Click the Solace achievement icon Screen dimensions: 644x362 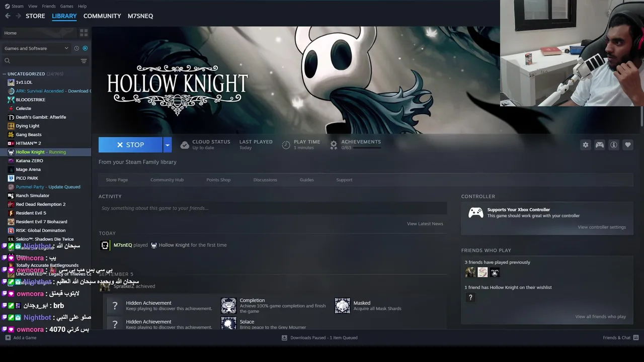tap(228, 323)
